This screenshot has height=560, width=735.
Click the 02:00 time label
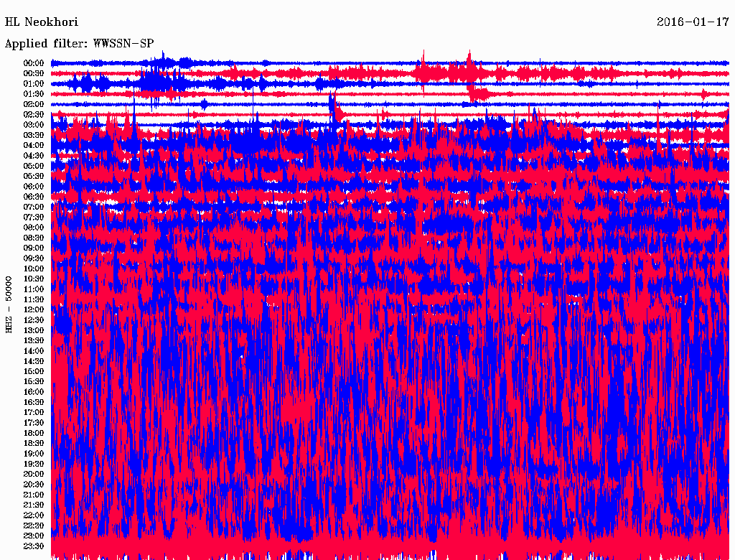pos(34,104)
